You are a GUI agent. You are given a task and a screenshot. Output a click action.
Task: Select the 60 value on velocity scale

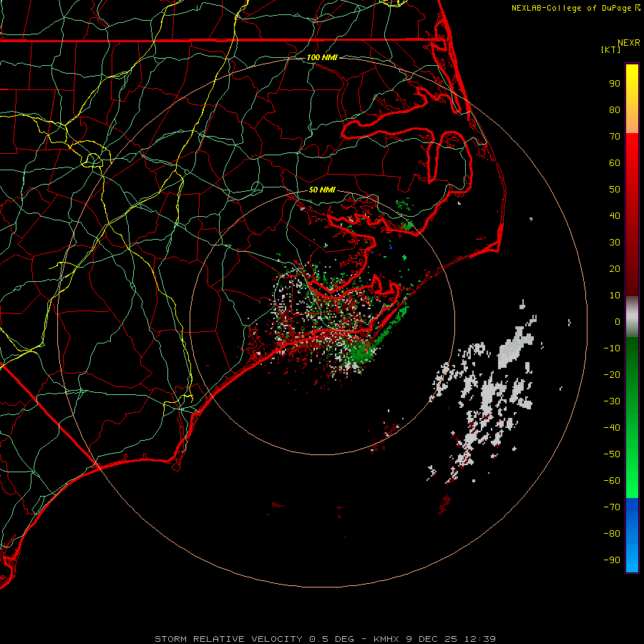click(x=615, y=162)
